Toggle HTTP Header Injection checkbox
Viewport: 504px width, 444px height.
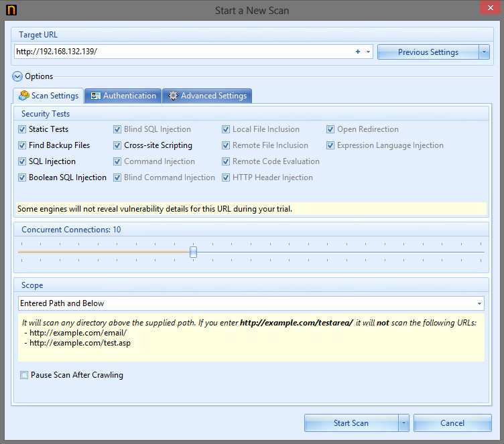226,177
